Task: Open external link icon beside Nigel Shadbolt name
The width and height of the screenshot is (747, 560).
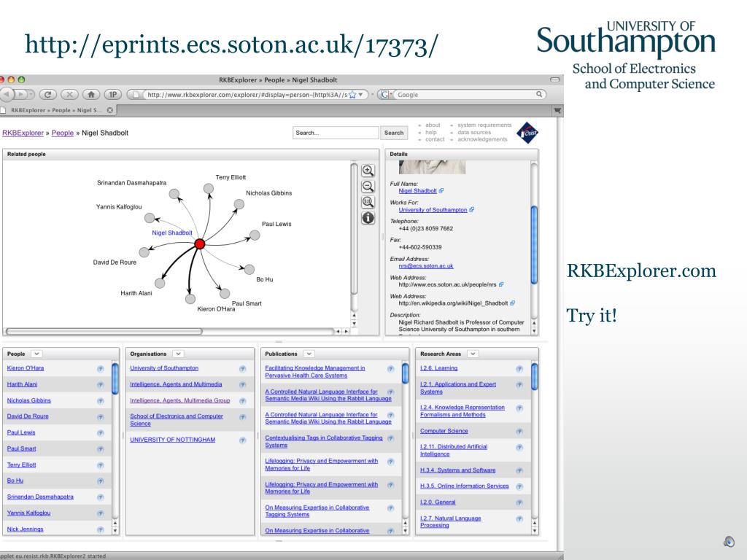Action: click(441, 190)
